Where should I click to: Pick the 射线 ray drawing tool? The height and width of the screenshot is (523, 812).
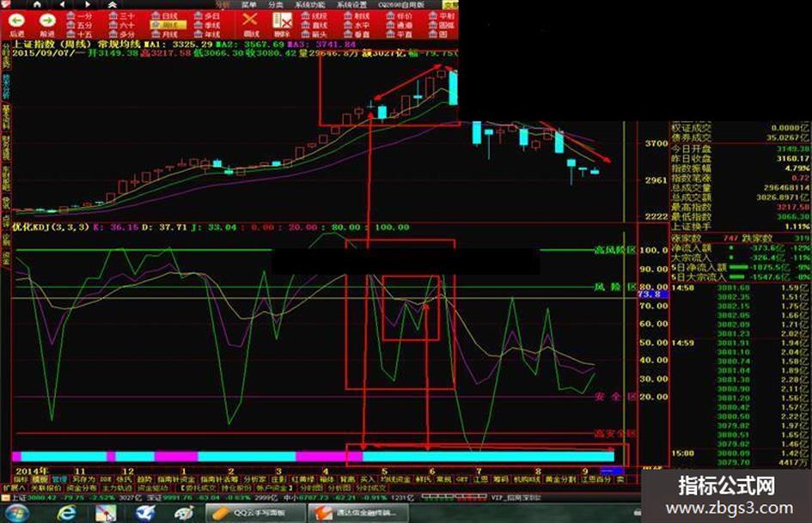click(x=357, y=16)
